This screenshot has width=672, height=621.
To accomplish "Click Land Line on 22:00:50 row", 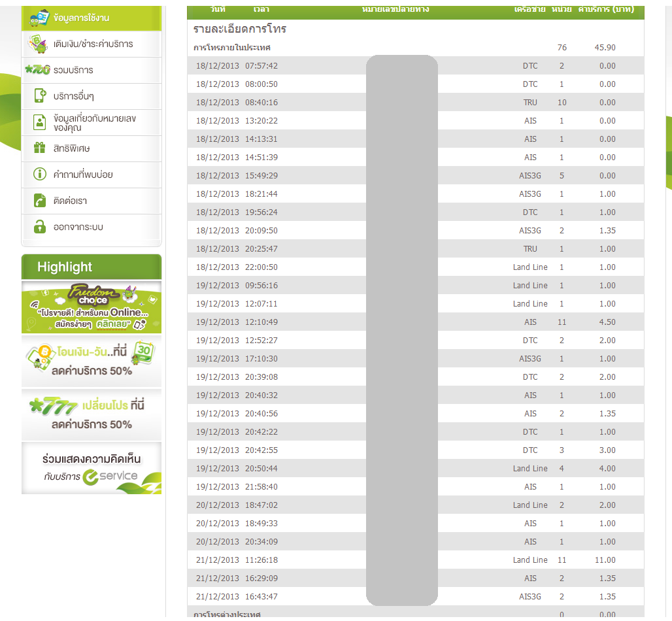I will 530,267.
